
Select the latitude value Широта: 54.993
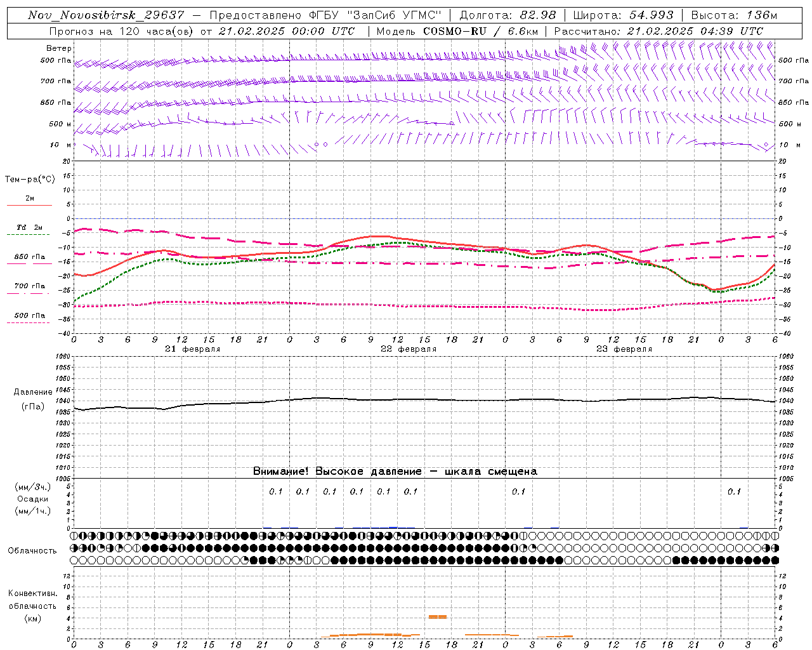pyautogui.click(x=623, y=15)
